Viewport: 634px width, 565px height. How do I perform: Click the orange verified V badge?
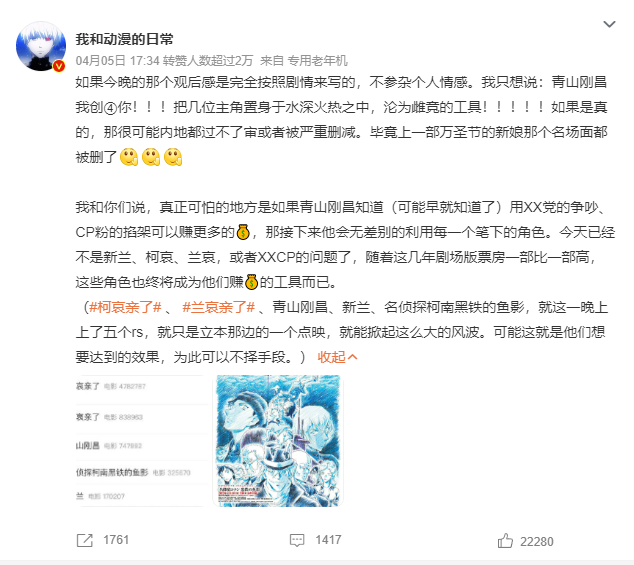[59, 66]
